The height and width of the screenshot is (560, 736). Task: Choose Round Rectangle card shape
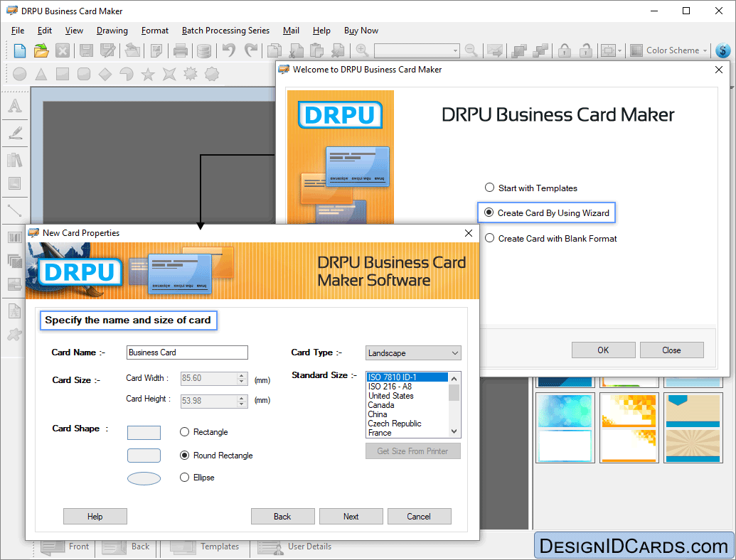[216, 456]
